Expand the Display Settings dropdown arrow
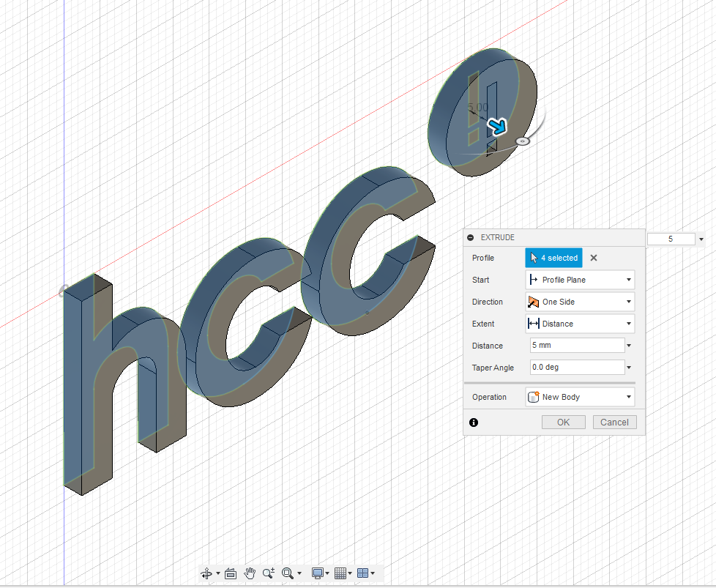Viewport: 716px width, 588px height. [x=327, y=573]
